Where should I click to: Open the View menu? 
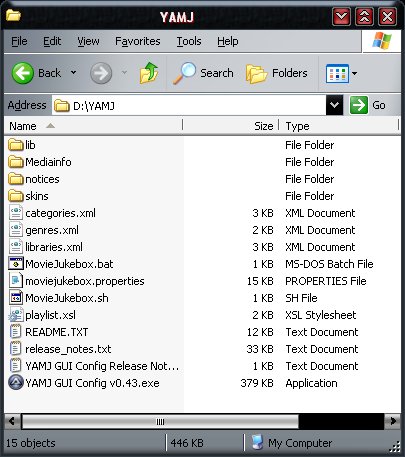pos(88,41)
